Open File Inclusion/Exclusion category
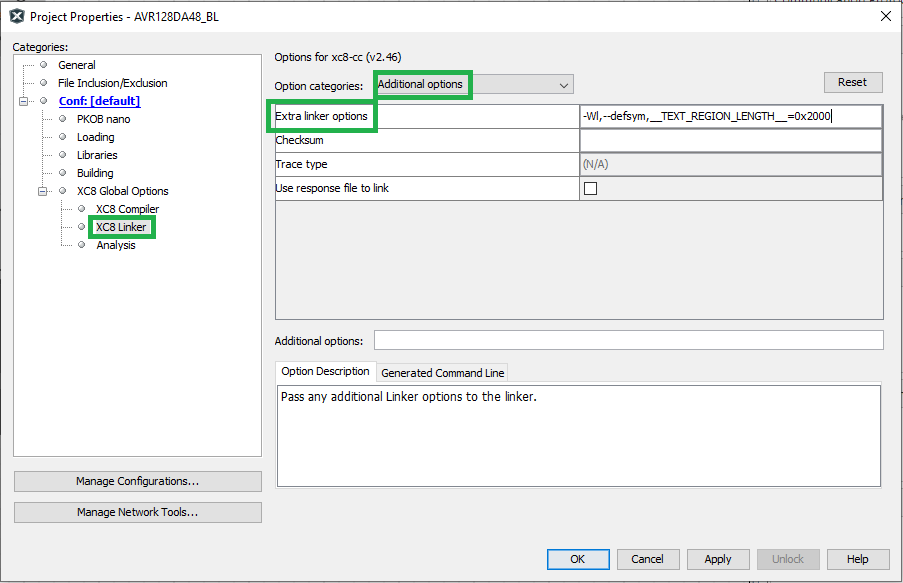The width and height of the screenshot is (903, 583). (112, 83)
